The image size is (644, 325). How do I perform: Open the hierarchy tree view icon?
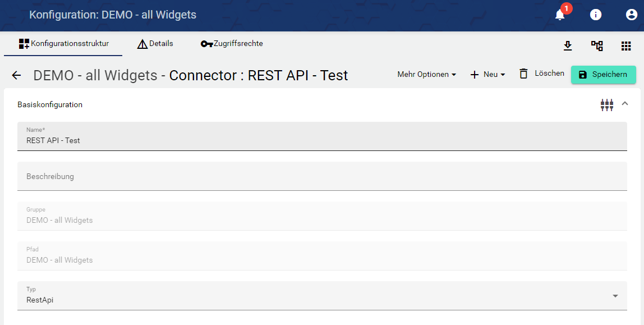[597, 46]
